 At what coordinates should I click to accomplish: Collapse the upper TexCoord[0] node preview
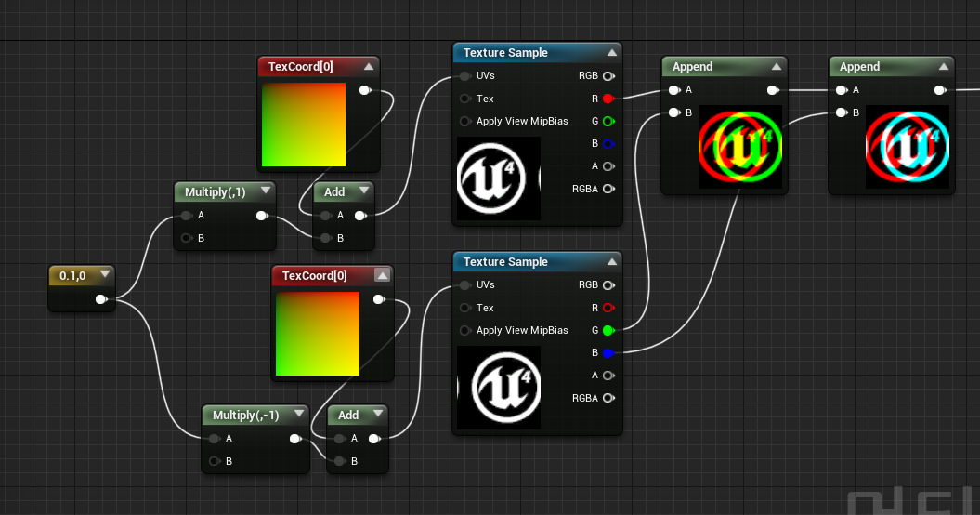[x=369, y=66]
